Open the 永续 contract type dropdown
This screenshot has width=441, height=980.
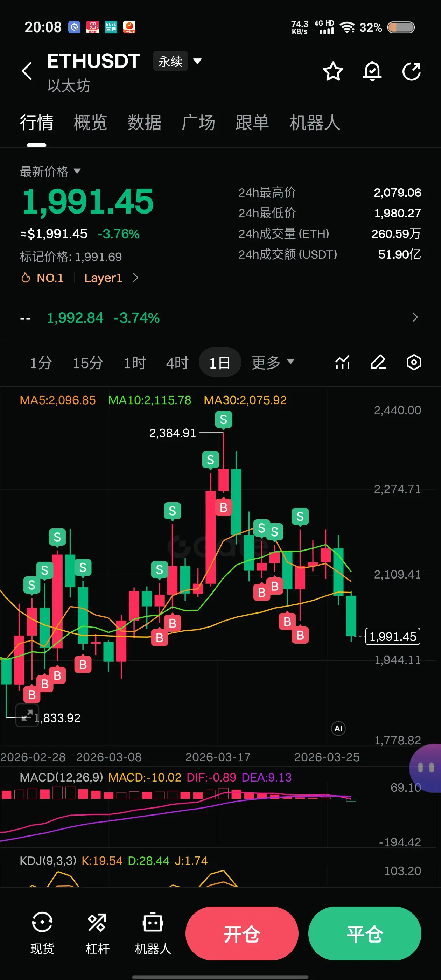pos(177,61)
